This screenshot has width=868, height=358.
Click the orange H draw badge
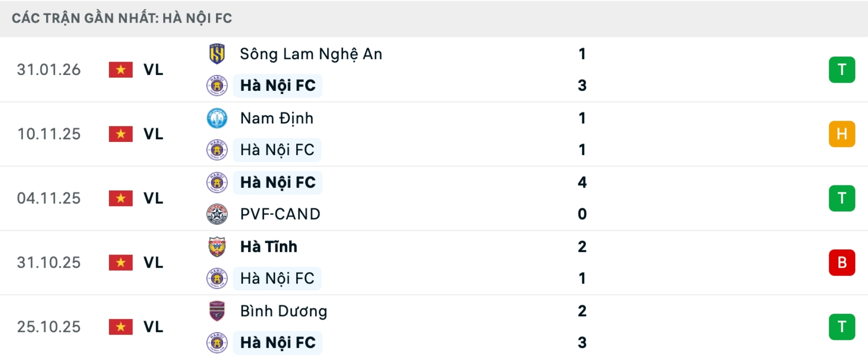841,134
